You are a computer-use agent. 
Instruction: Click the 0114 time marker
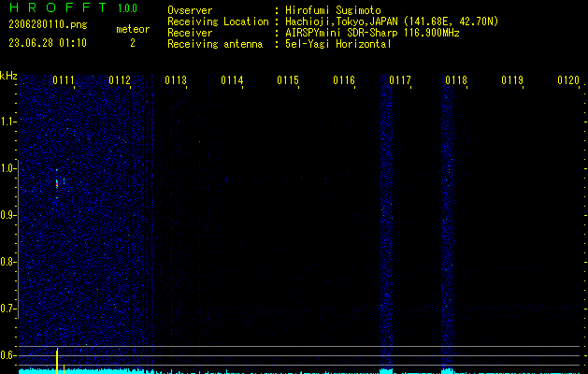(232, 80)
